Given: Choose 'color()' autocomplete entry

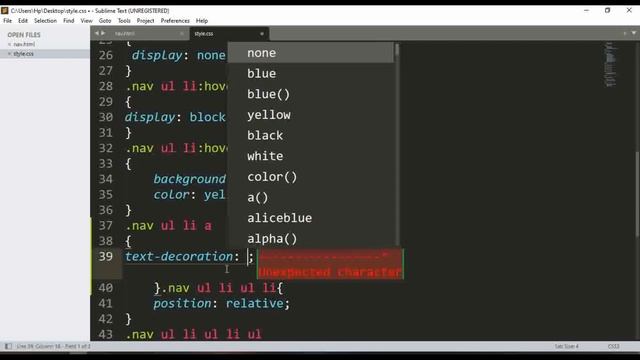Looking at the screenshot, I should point(311,177).
